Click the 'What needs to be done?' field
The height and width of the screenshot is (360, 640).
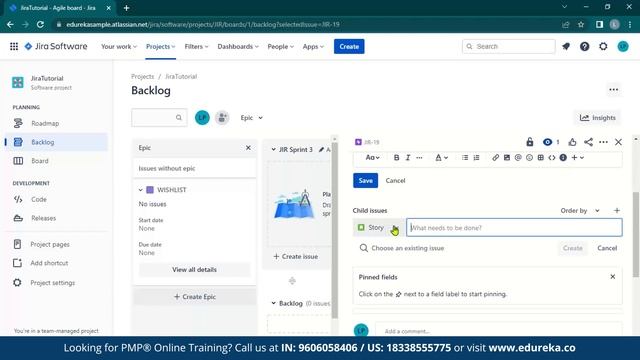[x=514, y=228]
